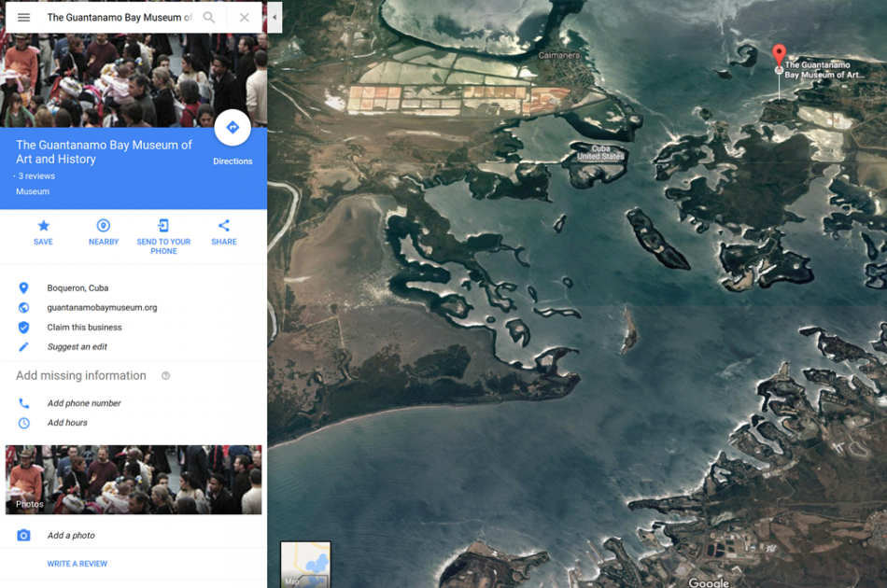Click the search magnifier icon
The height and width of the screenshot is (588, 887).
209,18
